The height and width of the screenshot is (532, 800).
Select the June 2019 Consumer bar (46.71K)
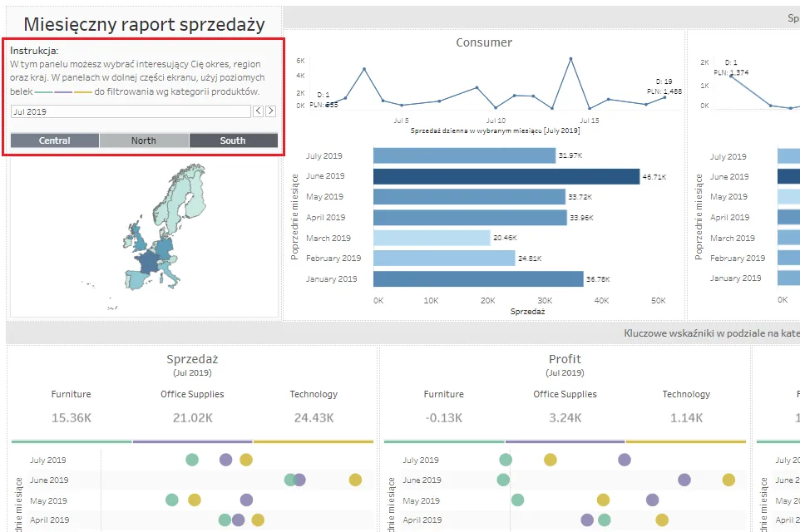(x=506, y=176)
